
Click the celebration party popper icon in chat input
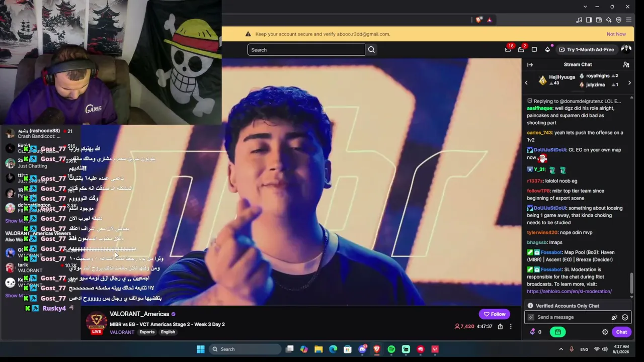tap(614, 317)
